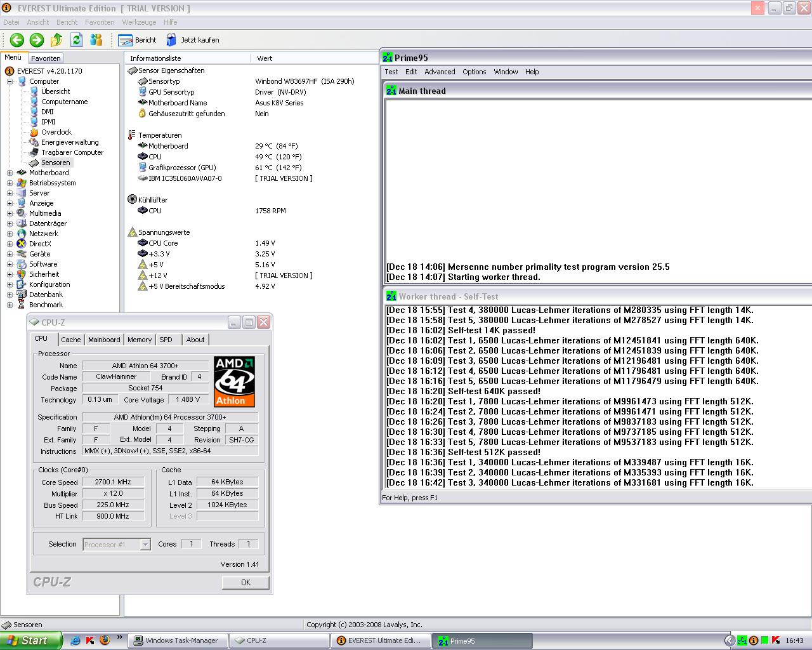Switch to Cache tab in CPU-Z
This screenshot has width=812, height=650.
(71, 340)
